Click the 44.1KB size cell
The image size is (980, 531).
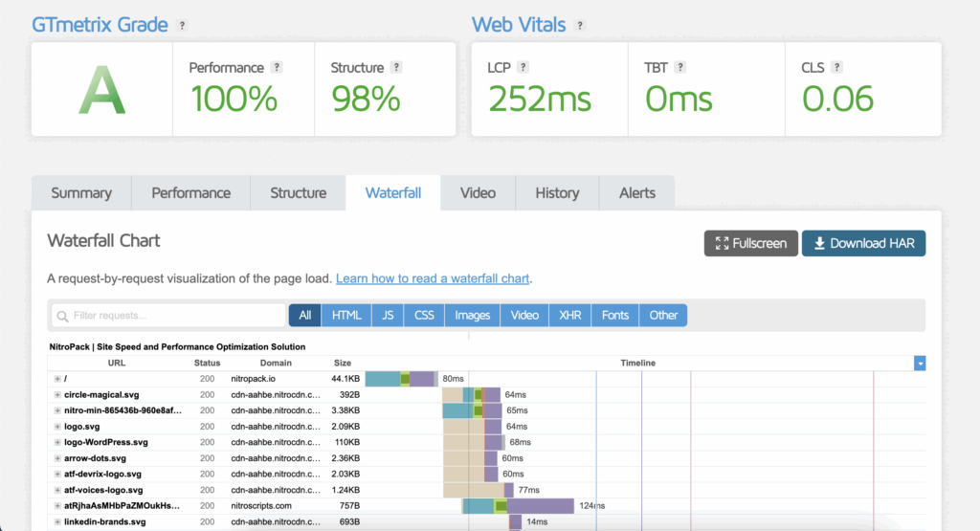click(345, 379)
